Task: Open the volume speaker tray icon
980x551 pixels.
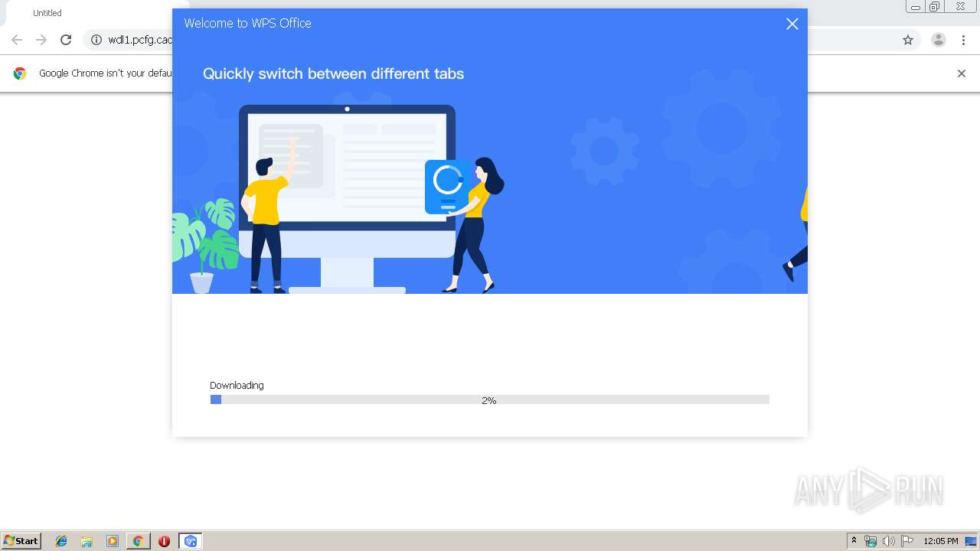Action: point(889,541)
